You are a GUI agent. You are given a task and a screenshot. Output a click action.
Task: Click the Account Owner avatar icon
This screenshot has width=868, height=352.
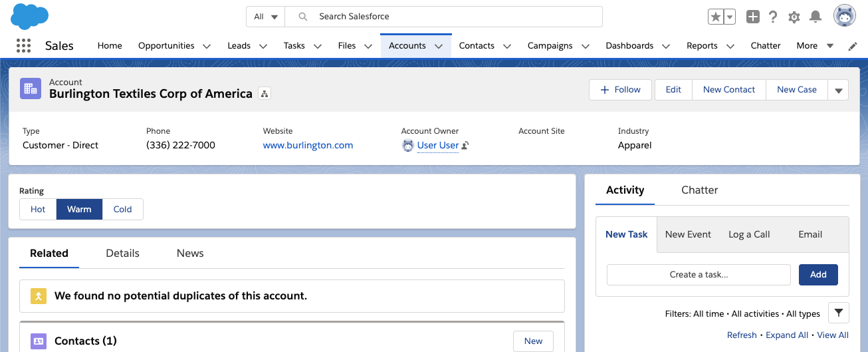click(x=408, y=145)
